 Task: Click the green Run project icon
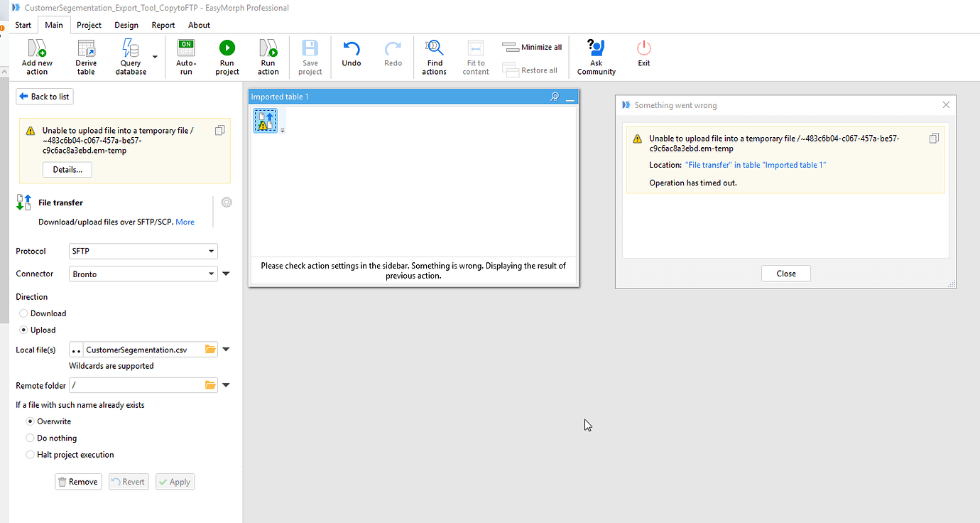pos(227,48)
